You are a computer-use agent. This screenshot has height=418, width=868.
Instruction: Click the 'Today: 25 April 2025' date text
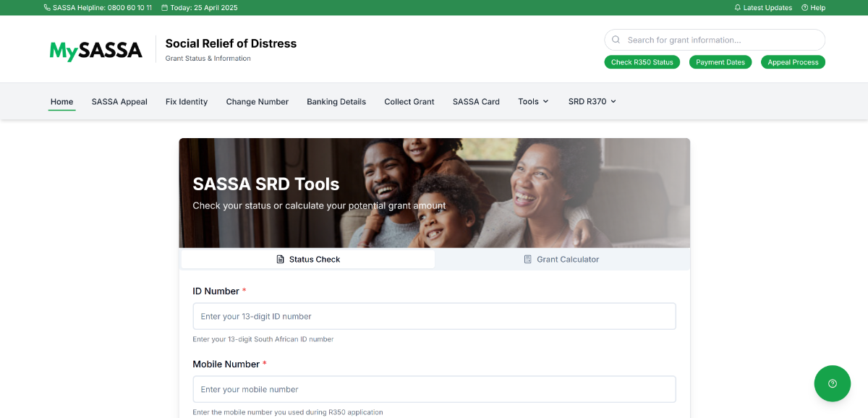pos(204,8)
